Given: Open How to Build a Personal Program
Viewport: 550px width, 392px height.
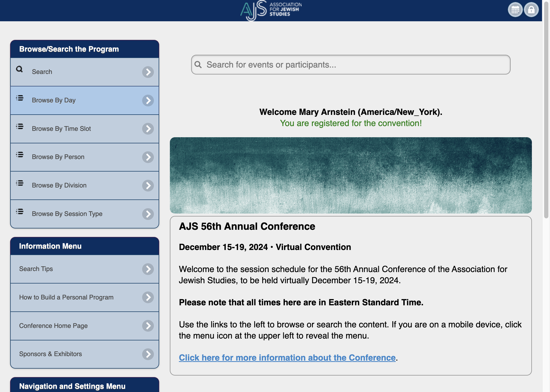Looking at the screenshot, I should [x=85, y=297].
